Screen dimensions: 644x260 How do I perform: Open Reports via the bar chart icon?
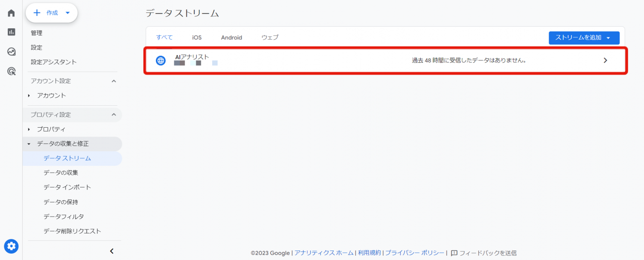tap(11, 32)
